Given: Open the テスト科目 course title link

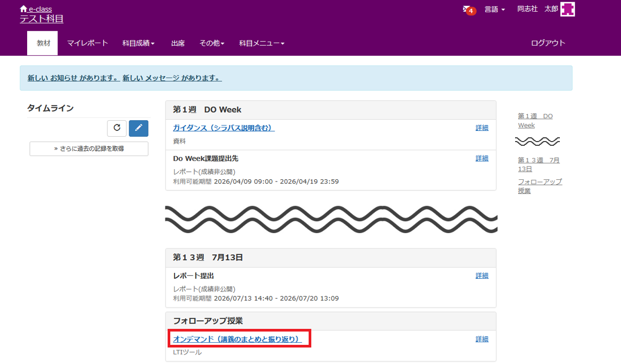Looking at the screenshot, I should pyautogui.click(x=42, y=19).
